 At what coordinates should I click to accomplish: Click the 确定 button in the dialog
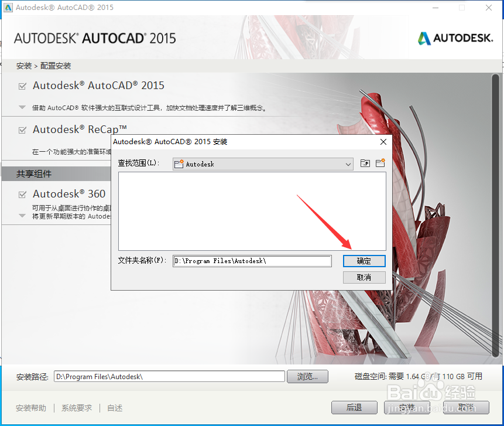(364, 261)
